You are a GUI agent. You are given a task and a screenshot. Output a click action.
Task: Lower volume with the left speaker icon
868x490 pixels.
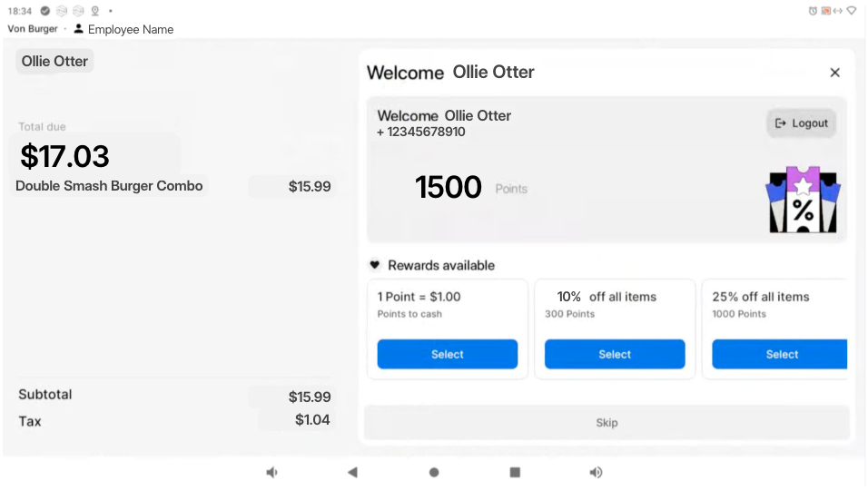(x=271, y=472)
